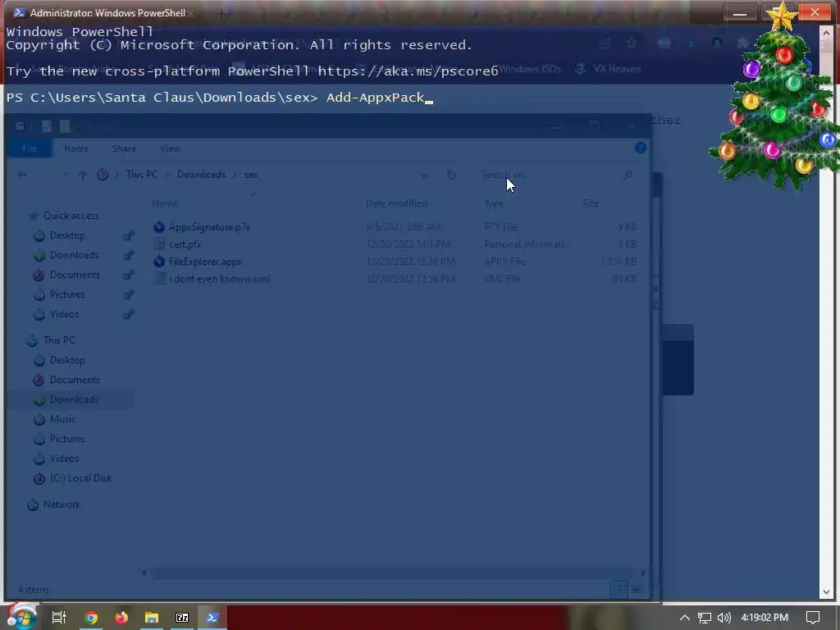Image resolution: width=840 pixels, height=630 pixels.
Task: Click the AppxSignature.p7x file icon
Action: (159, 227)
